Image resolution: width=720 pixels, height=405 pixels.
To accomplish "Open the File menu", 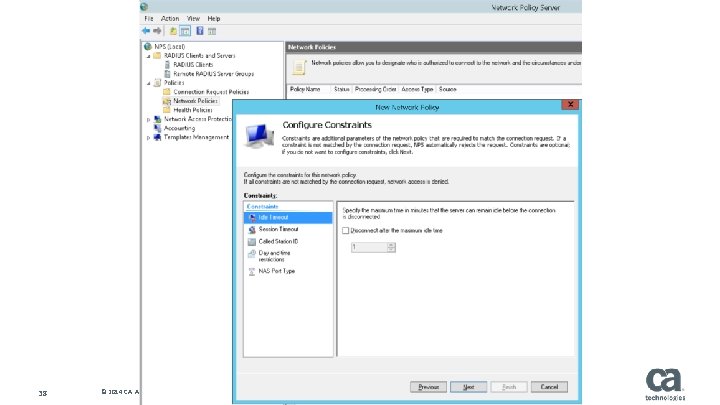I will 149,18.
